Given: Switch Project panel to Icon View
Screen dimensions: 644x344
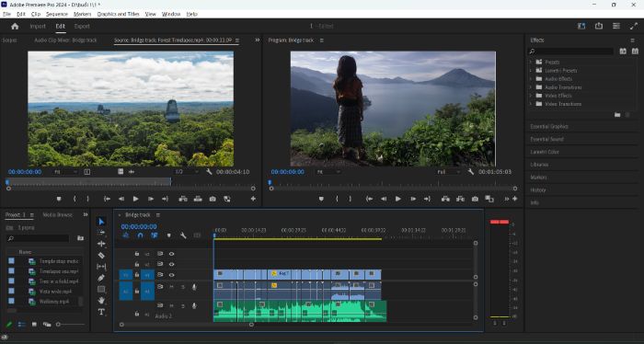Looking at the screenshot, I should tap(34, 325).
